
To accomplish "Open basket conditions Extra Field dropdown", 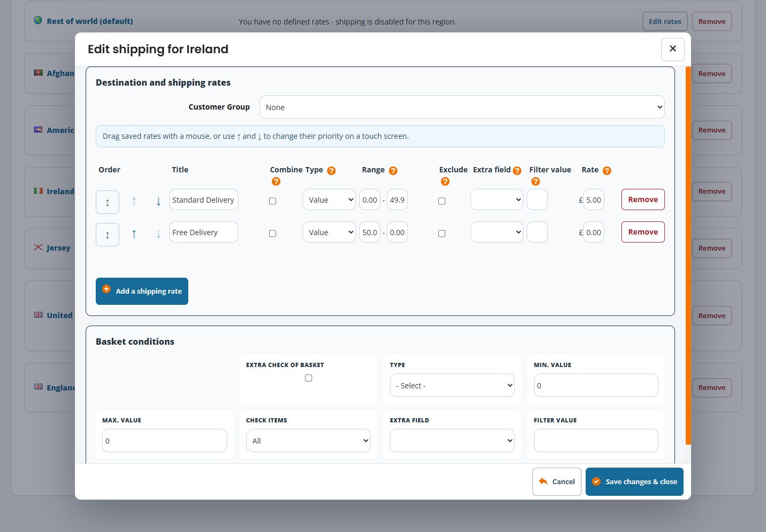I will (452, 440).
